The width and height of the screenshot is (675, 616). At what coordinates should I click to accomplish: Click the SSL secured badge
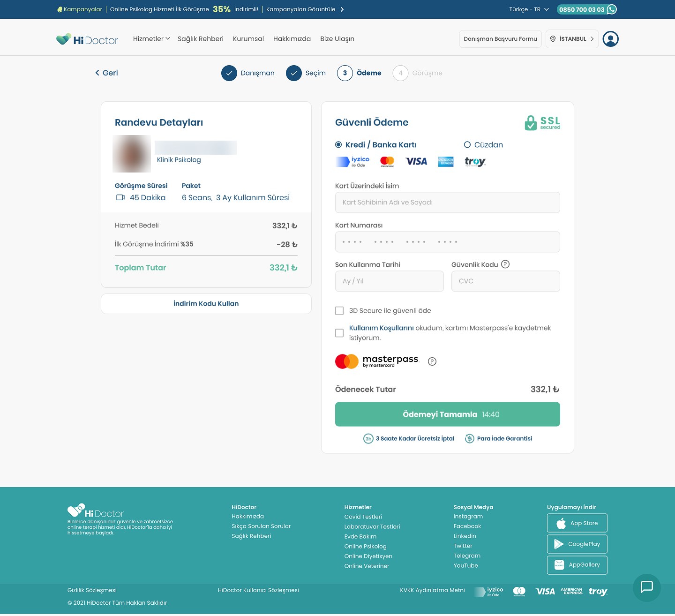pos(542,123)
